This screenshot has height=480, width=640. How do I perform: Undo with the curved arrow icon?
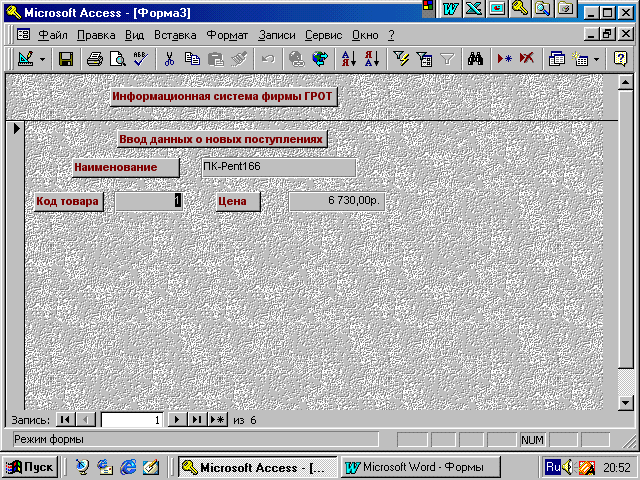click(x=268, y=60)
